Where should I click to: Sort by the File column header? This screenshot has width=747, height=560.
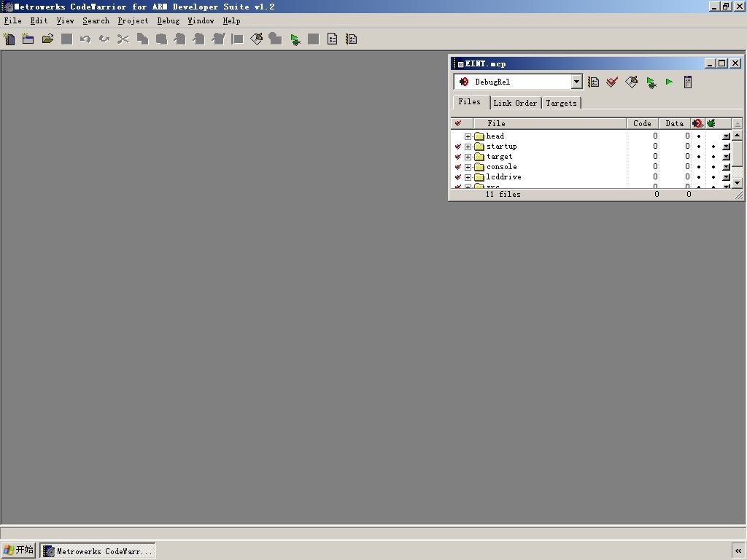click(x=550, y=123)
